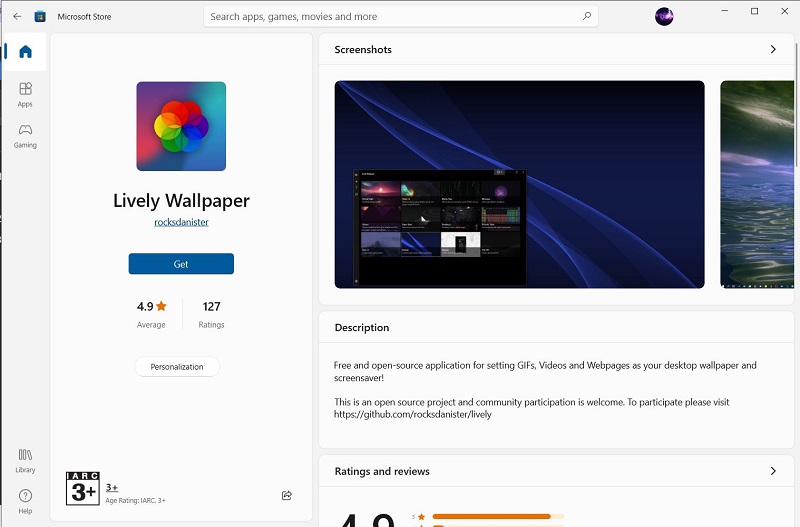Click the github.com/rocksdanister/lively URL text
Viewport: 800px width, 527px height.
(413, 414)
